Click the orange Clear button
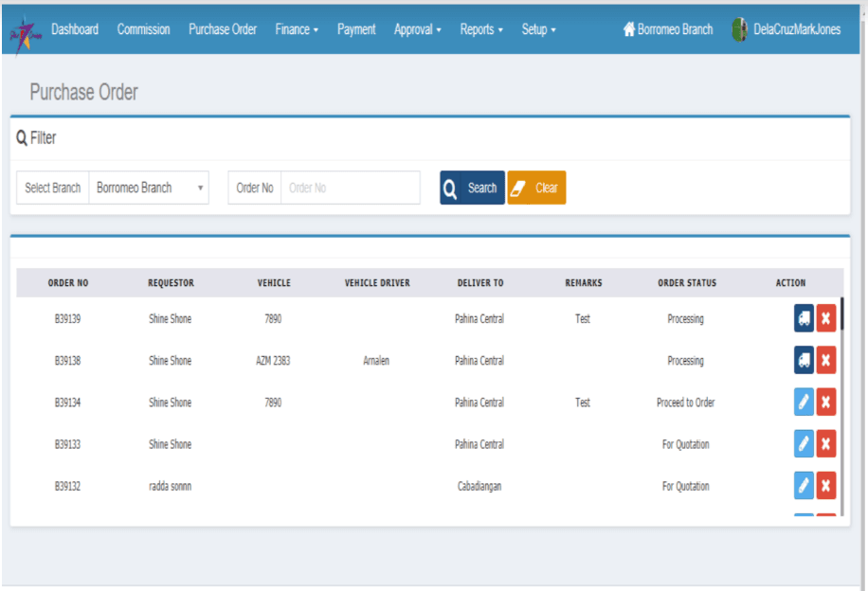This screenshot has height=591, width=868. coord(536,188)
